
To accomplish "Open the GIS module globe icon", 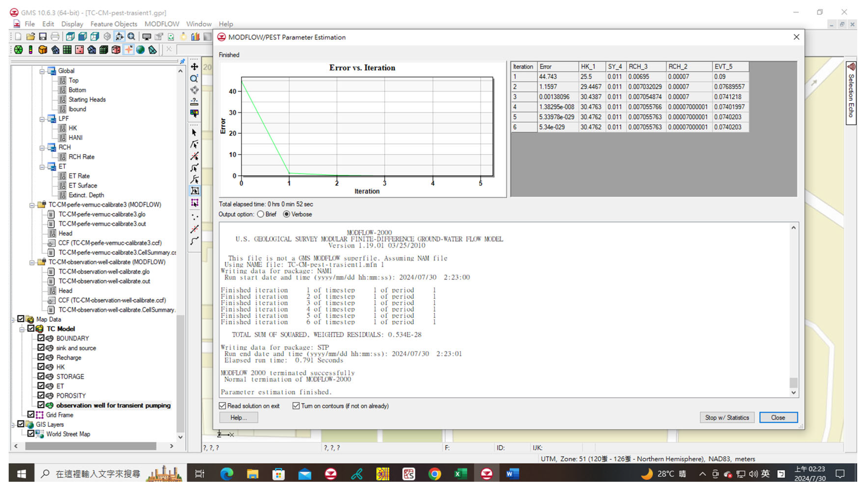I will [x=140, y=50].
